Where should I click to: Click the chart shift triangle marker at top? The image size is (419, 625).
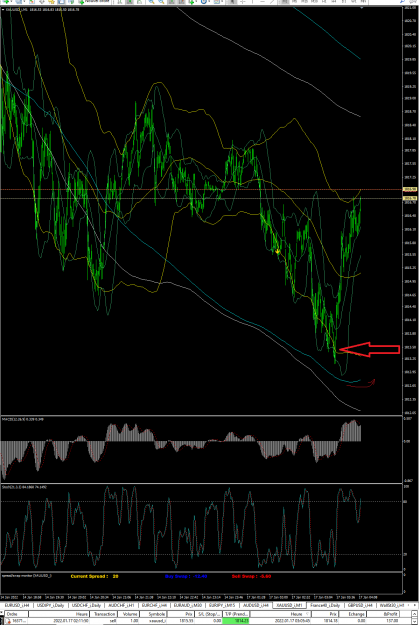pos(362,7)
